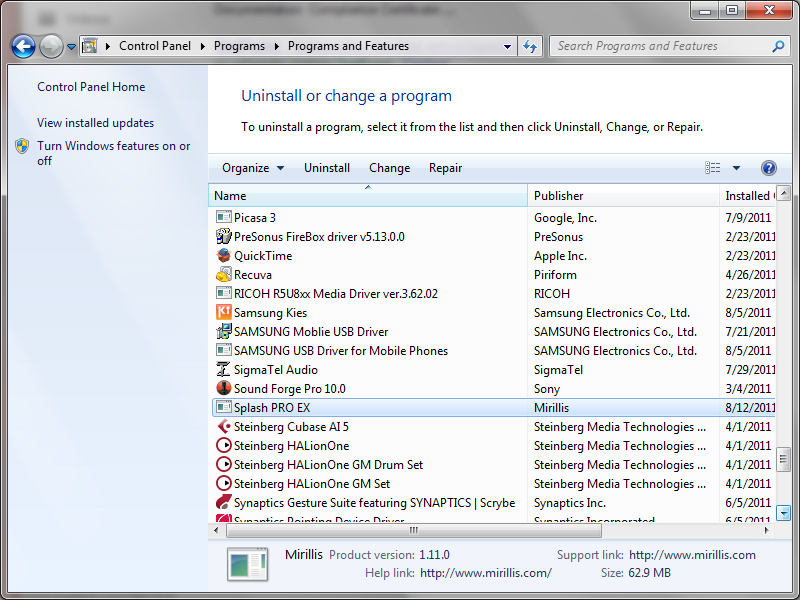Sort by the Publisher column header
Viewport: 800px width, 600px height.
point(623,196)
